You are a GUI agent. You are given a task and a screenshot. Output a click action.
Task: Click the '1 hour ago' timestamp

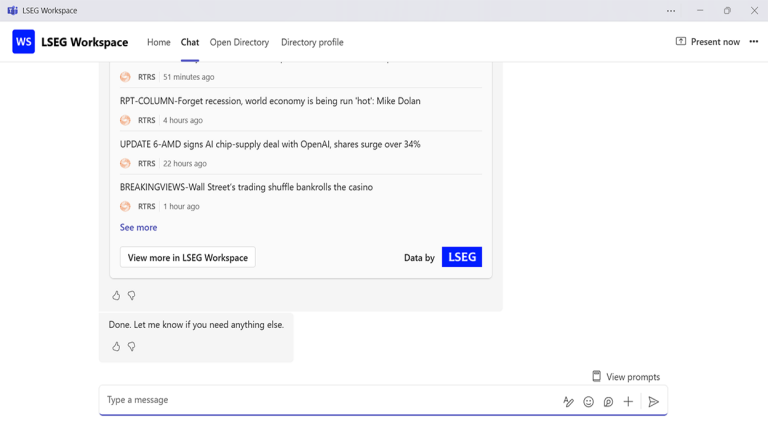(181, 207)
